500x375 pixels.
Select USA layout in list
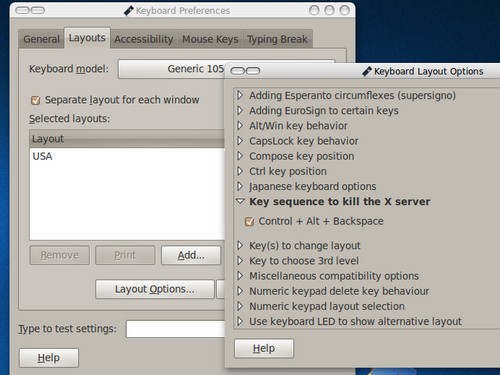[127, 156]
